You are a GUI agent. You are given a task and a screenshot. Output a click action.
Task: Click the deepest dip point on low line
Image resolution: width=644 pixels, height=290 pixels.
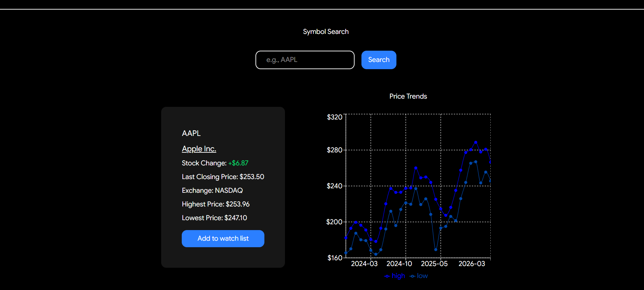click(x=375, y=254)
